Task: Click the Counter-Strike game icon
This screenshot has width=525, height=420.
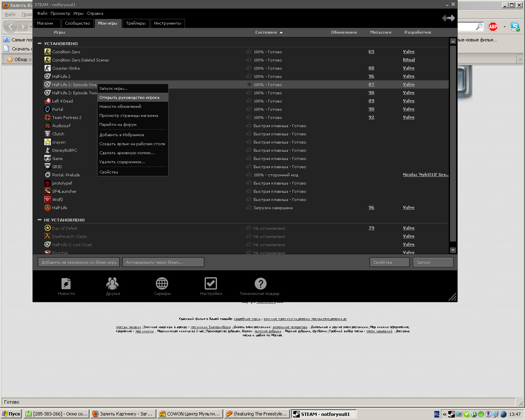Action: (48, 68)
